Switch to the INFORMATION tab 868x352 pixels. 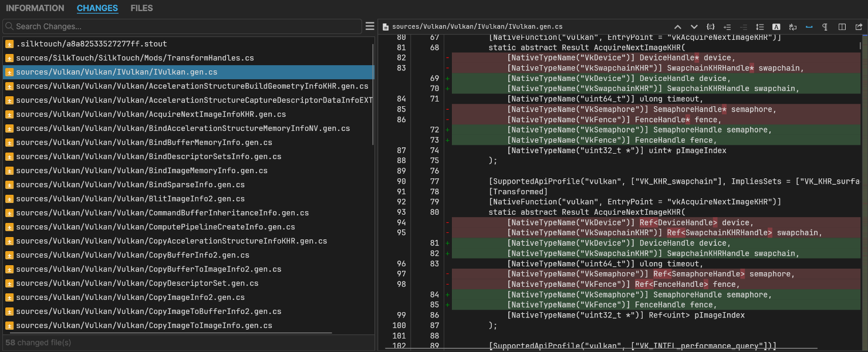click(x=35, y=8)
